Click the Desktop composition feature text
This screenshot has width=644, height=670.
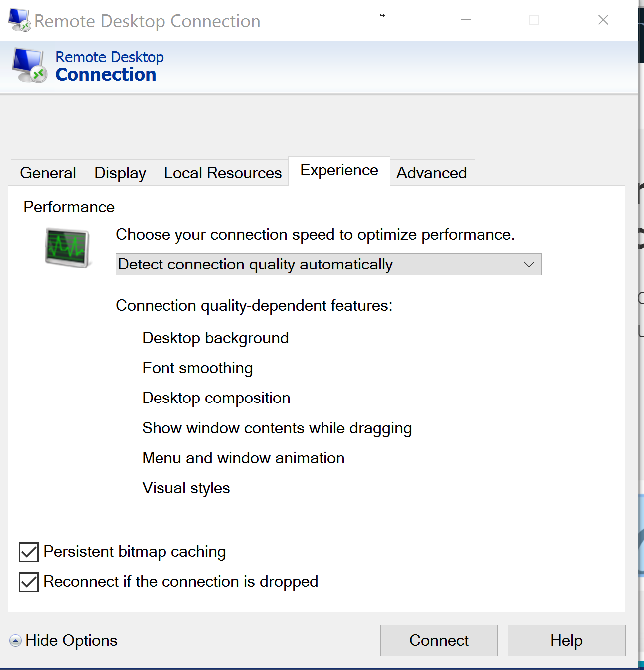pyautogui.click(x=216, y=398)
